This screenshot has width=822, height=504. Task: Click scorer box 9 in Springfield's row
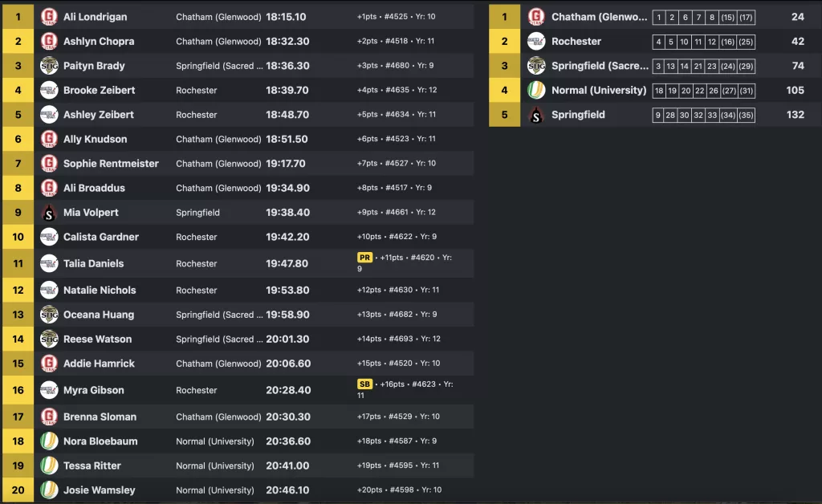(x=658, y=116)
